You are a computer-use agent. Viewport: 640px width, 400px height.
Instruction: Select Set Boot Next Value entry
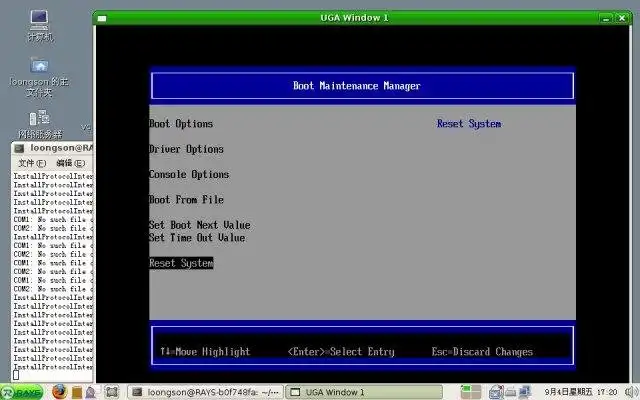tap(200, 225)
